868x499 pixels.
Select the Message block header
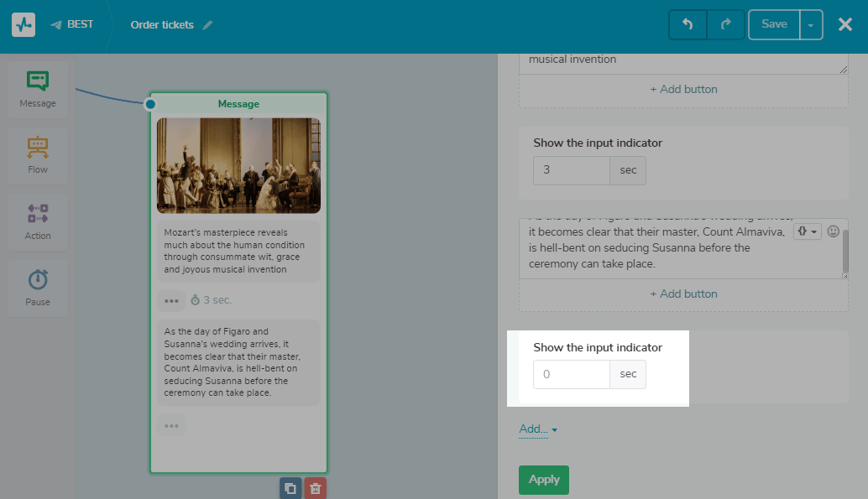pos(238,103)
